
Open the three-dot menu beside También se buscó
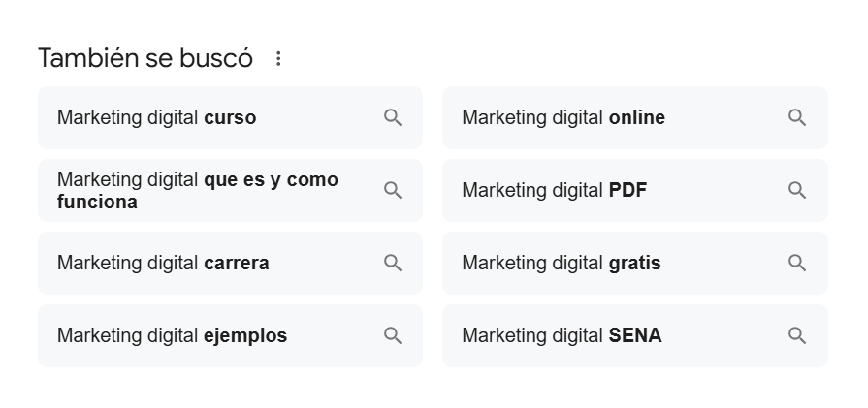(x=278, y=59)
